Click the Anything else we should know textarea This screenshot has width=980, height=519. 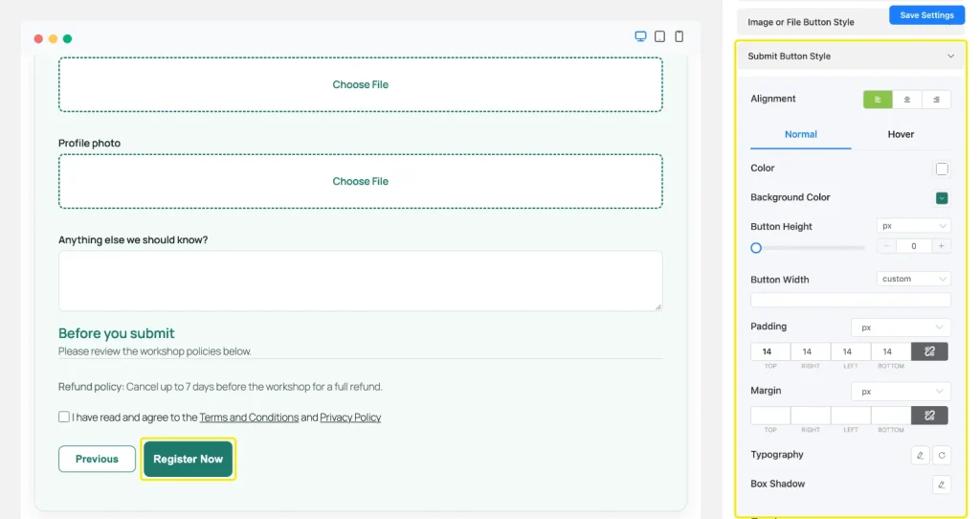pos(361,281)
